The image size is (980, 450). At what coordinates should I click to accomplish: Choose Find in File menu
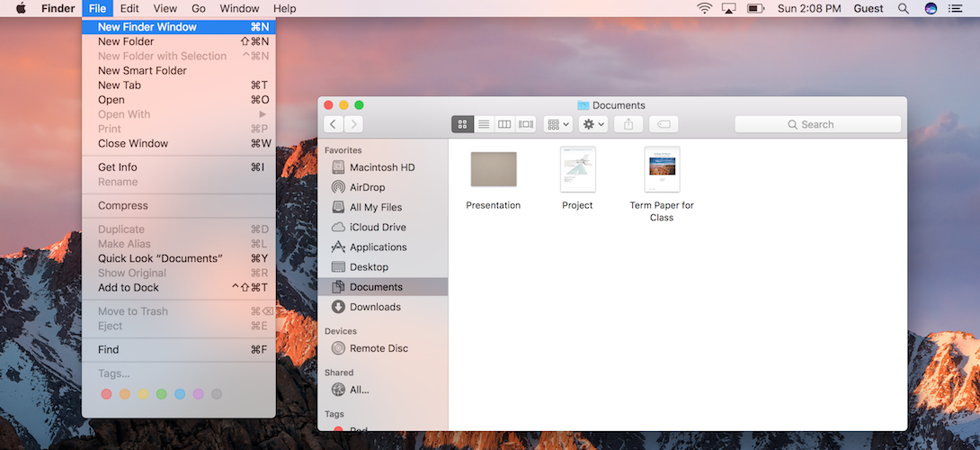[179, 349]
